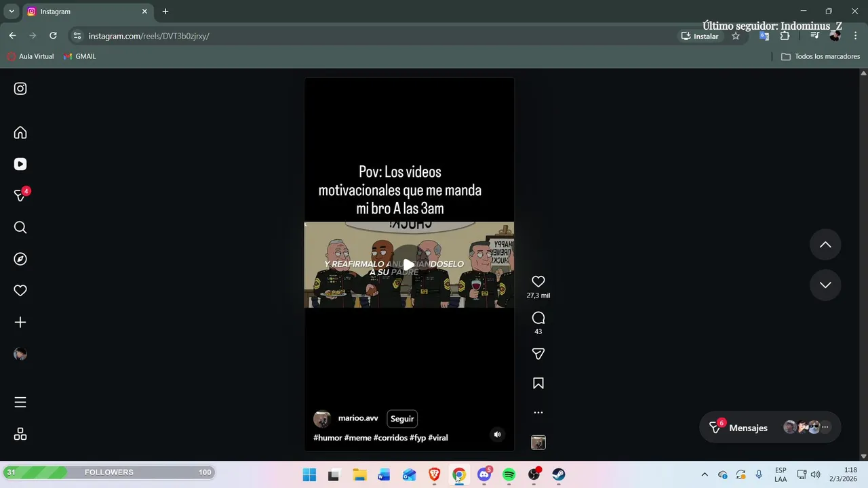This screenshot has width=868, height=488.
Task: Close the Instagram tab
Action: [x=144, y=12]
